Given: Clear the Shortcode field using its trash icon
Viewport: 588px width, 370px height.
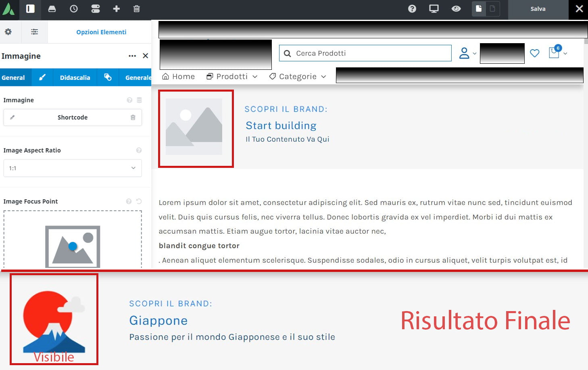Looking at the screenshot, I should 133,117.
